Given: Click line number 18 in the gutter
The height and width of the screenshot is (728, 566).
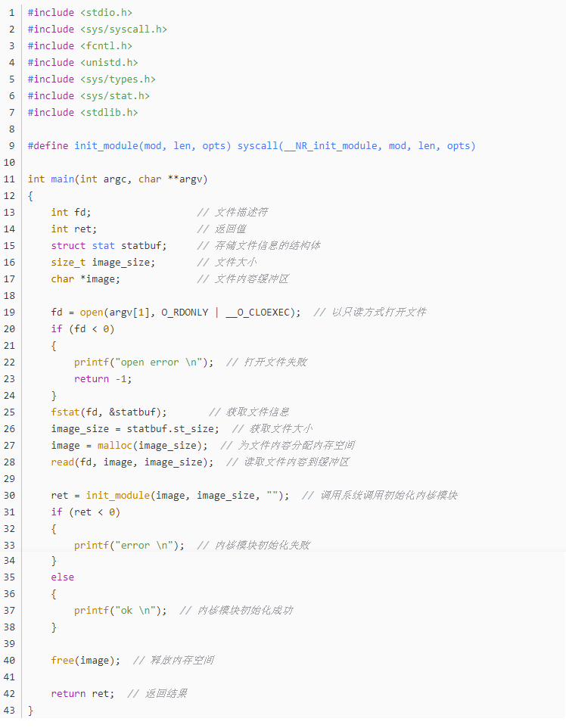Looking at the screenshot, I should 9,296.
